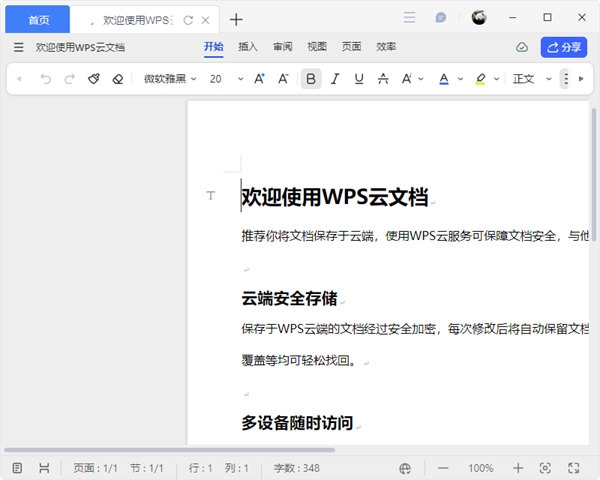600x480 pixels.
Task: Toggle Strikethrough formatting
Action: pyautogui.click(x=383, y=79)
